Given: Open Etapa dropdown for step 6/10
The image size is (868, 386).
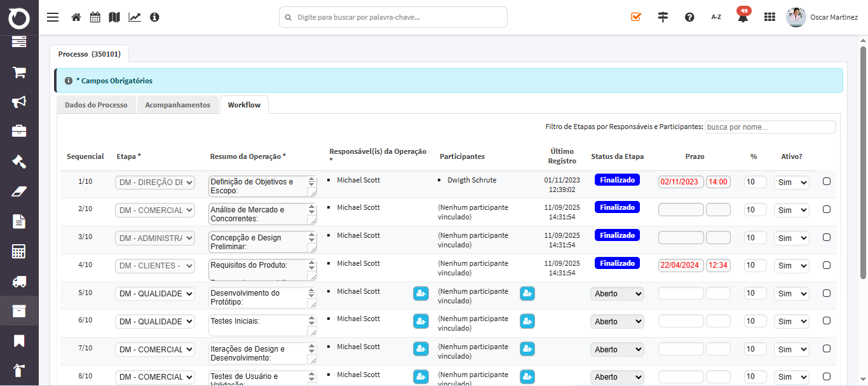Looking at the screenshot, I should [x=155, y=322].
